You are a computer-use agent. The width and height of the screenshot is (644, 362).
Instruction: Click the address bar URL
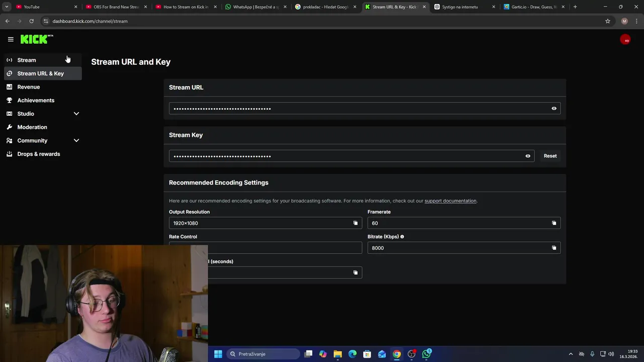tap(90, 21)
